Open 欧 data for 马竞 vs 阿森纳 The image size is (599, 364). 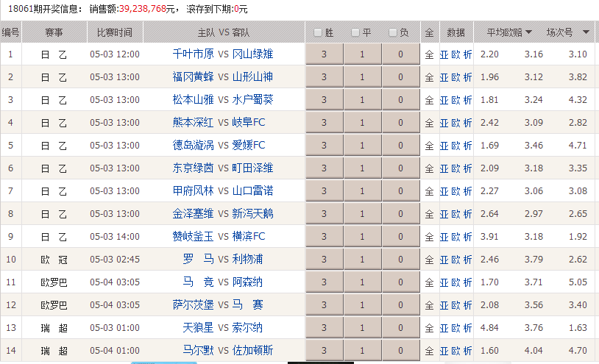pos(456,282)
